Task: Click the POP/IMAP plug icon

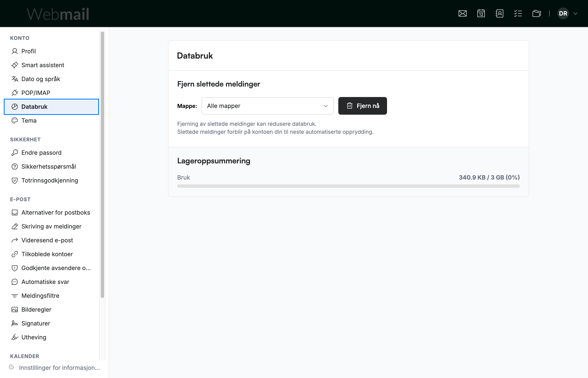Action: point(15,93)
